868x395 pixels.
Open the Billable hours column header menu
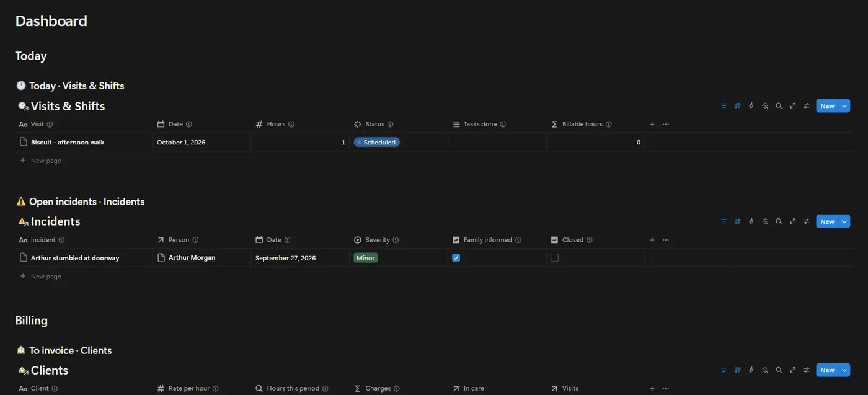582,124
